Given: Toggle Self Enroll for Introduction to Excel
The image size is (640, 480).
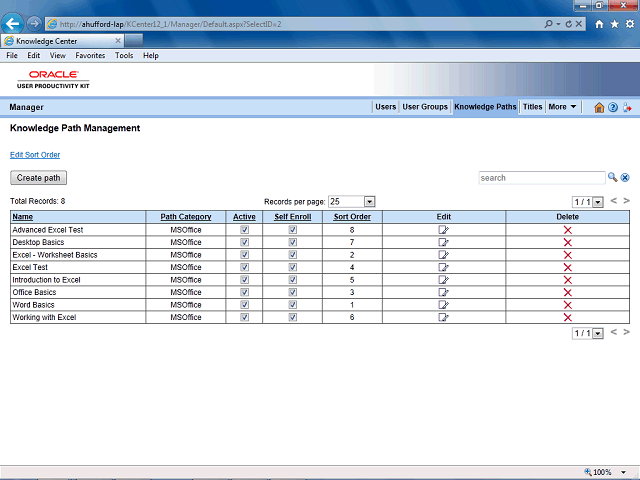Looking at the screenshot, I should (293, 280).
